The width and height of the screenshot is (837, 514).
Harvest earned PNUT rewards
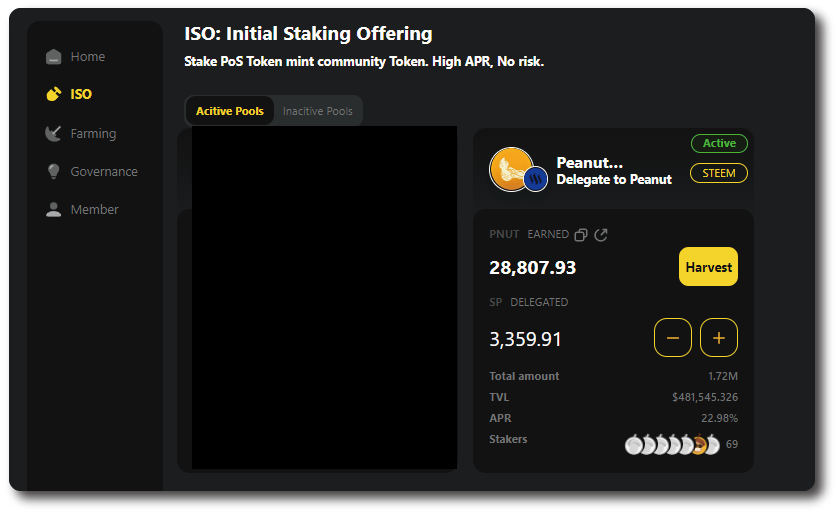708,267
